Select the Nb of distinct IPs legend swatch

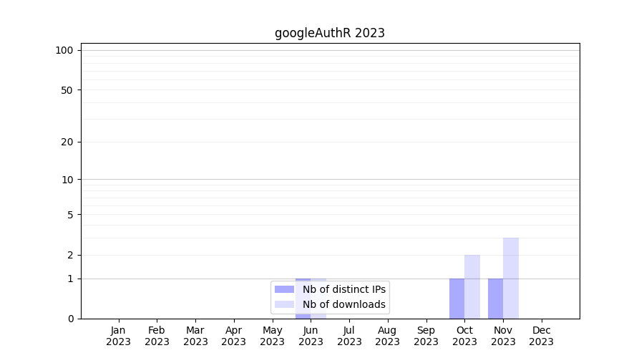point(284,289)
